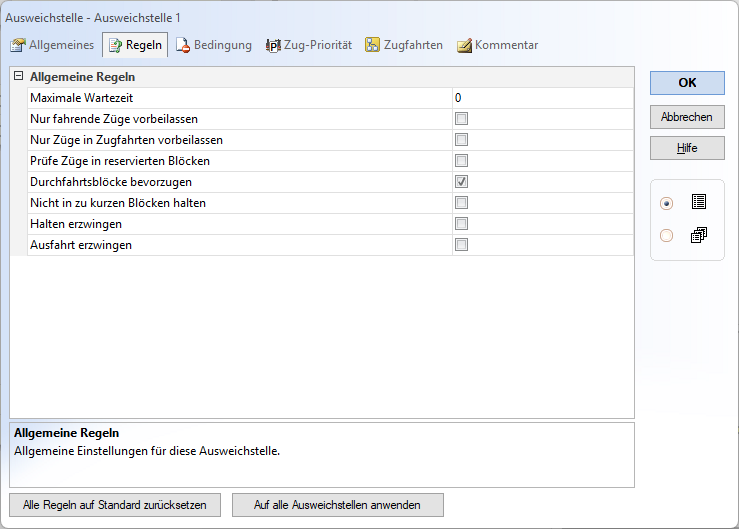Uncheck Durchfahrtsblöcke bevorzugen

461,182
